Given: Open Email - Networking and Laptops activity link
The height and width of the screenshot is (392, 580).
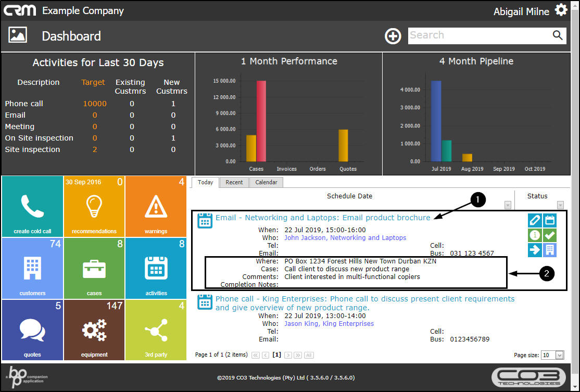Looking at the screenshot, I should click(x=323, y=218).
